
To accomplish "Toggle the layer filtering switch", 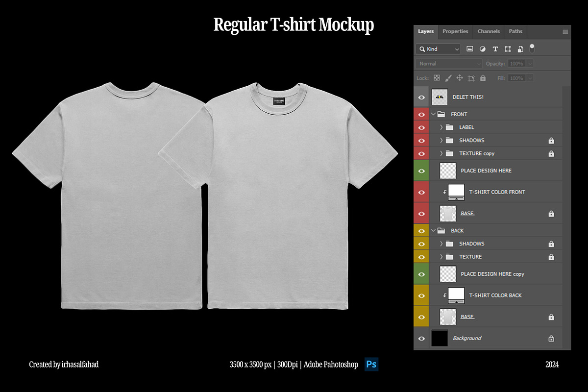I will tap(532, 49).
